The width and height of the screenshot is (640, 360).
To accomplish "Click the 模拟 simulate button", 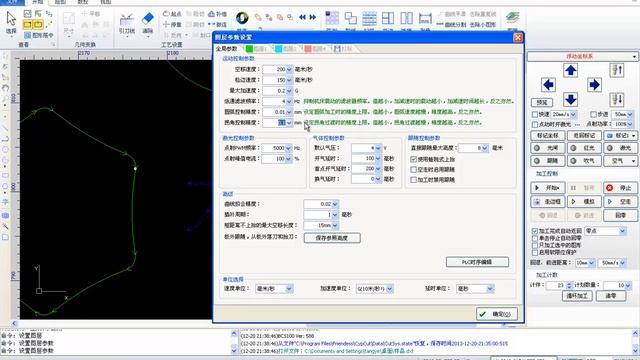I will [x=584, y=202].
